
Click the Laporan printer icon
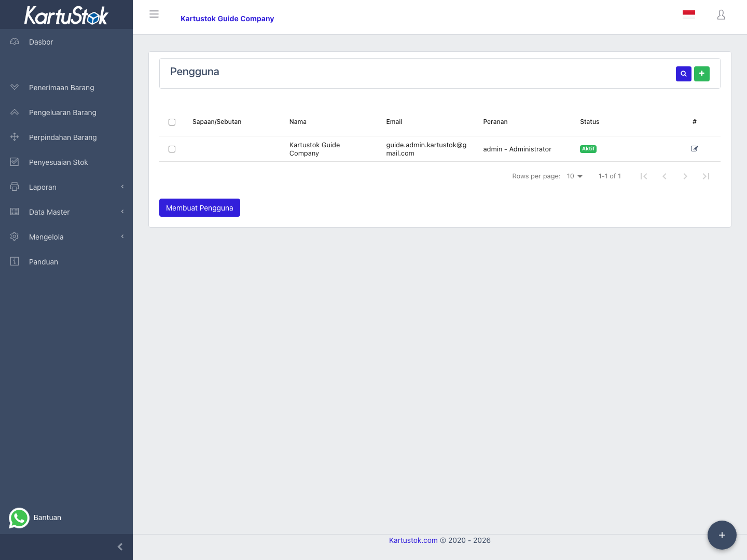click(15, 187)
